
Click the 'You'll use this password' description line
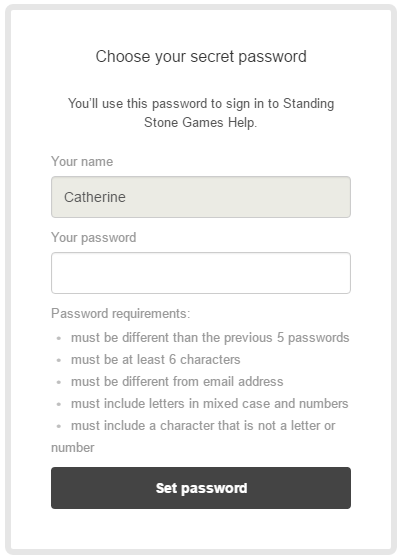(201, 104)
